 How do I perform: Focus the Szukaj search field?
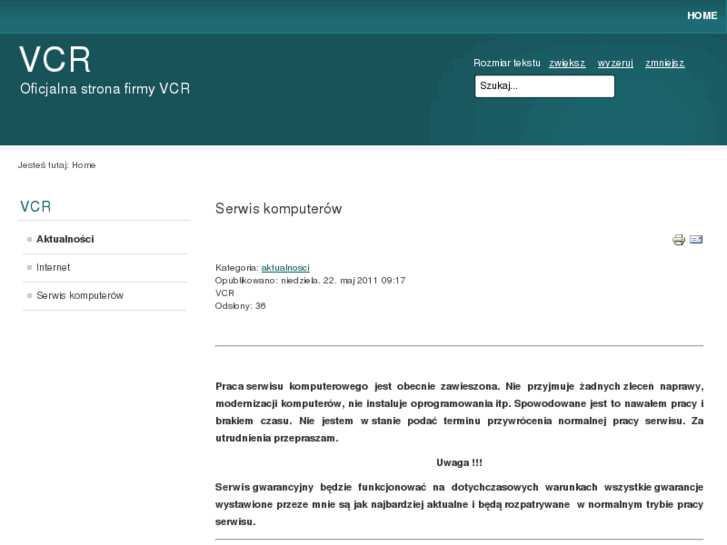[x=544, y=86]
